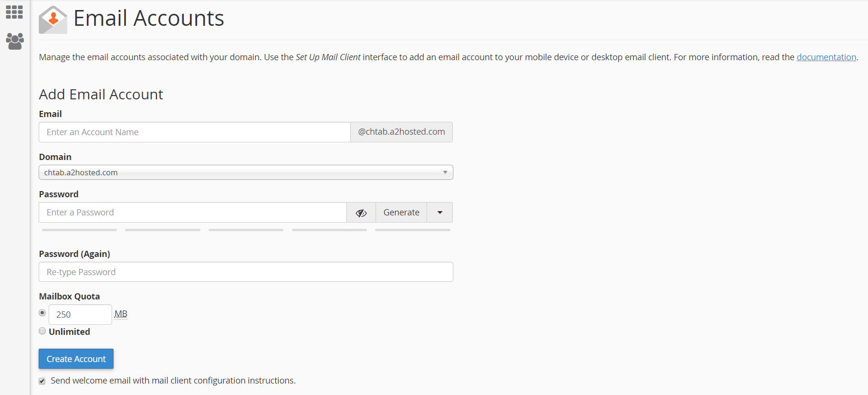Click the Unlimited quota label

tap(69, 331)
